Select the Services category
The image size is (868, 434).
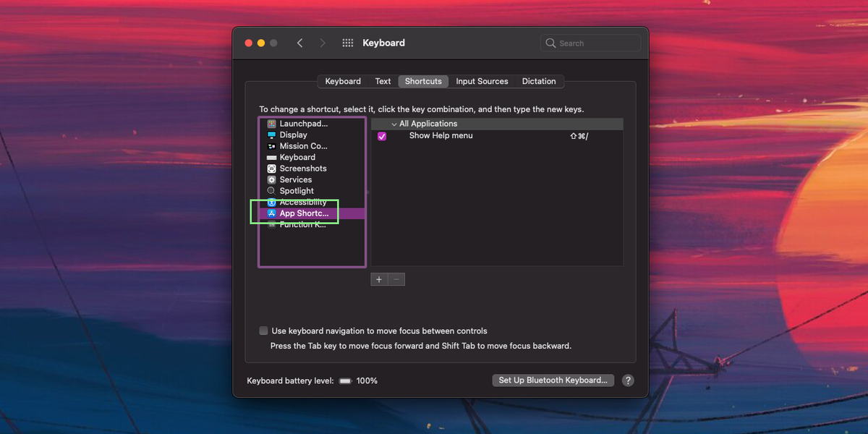pos(296,179)
